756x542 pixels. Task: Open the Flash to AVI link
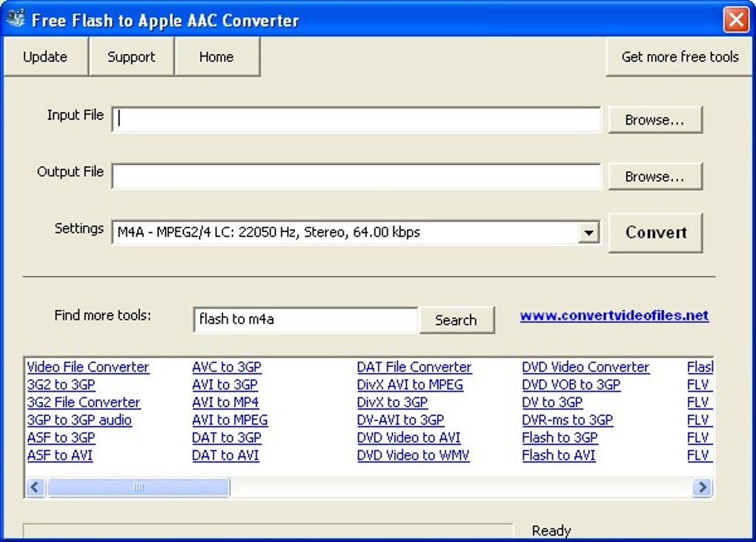(559, 455)
